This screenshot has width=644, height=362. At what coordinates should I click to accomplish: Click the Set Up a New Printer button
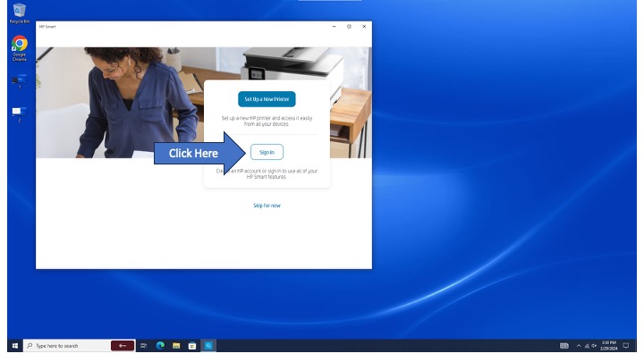[267, 99]
